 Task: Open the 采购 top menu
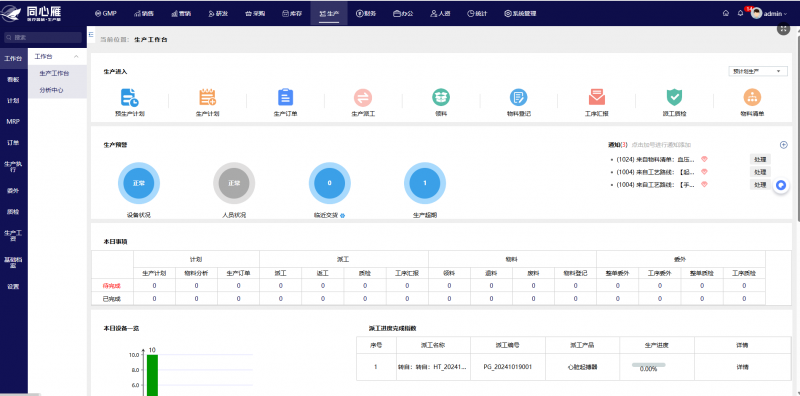pyautogui.click(x=255, y=13)
